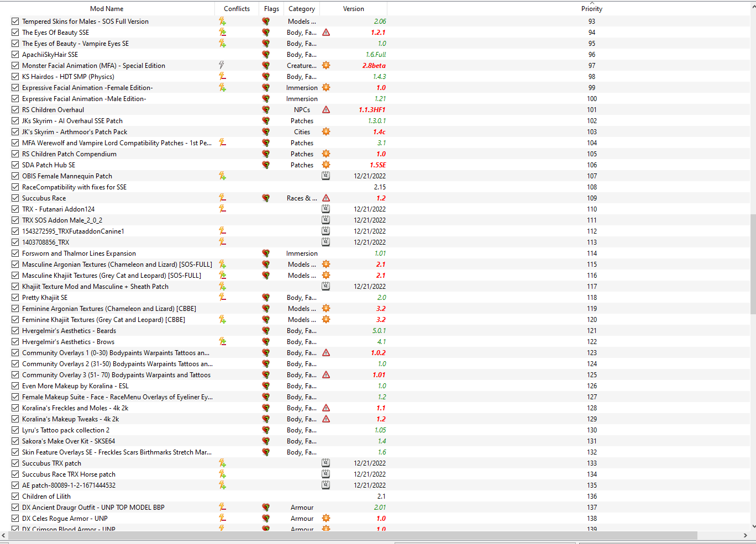This screenshot has width=756, height=544.
Task: Select the JKs Skyrim - AI Overhaul SSE Patch mod name
Action: coord(72,121)
